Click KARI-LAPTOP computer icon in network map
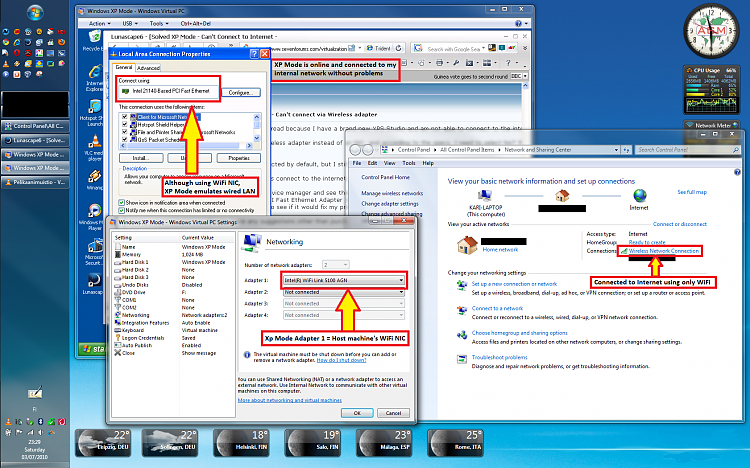This screenshot has height=468, width=750. point(485,196)
